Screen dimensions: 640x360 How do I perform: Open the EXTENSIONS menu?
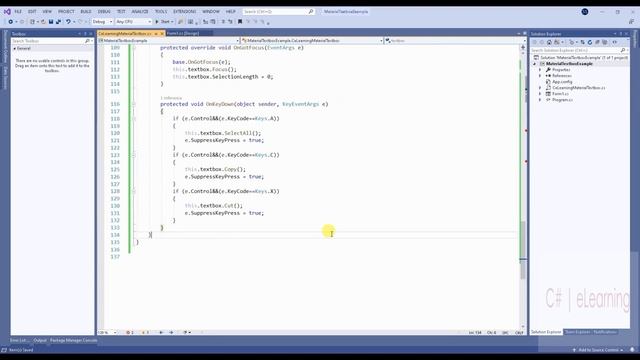pos(184,11)
